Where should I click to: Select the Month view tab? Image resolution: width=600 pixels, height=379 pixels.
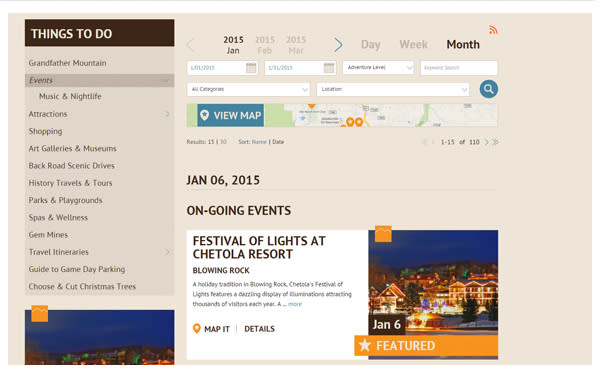463,44
